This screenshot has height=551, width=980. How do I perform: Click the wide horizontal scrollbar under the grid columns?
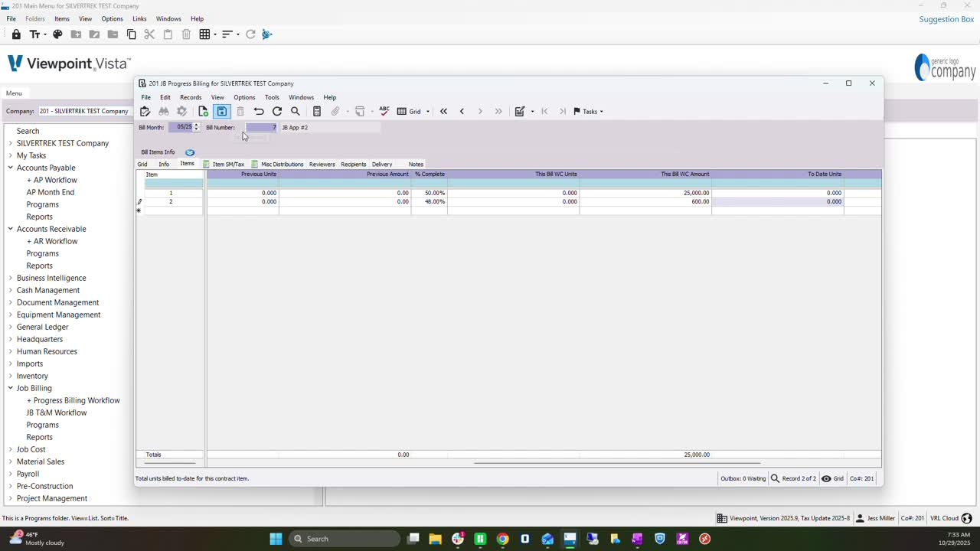pos(616,463)
